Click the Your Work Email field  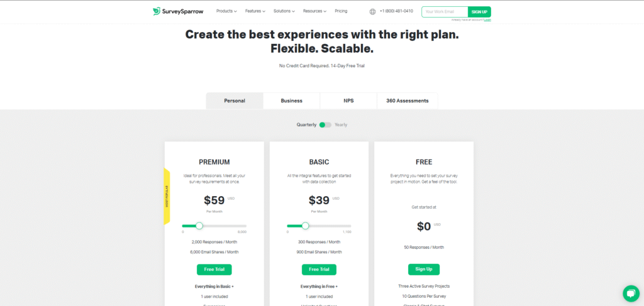(x=445, y=12)
